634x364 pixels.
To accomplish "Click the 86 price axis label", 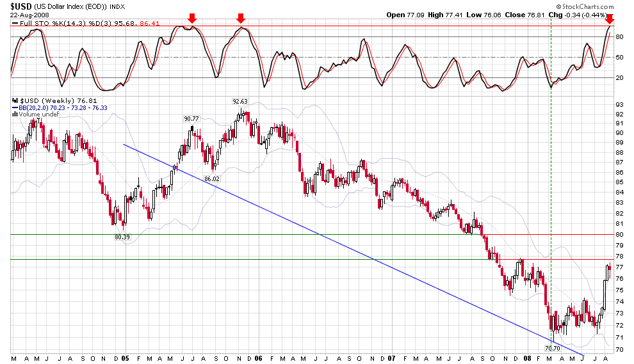I will (x=619, y=173).
